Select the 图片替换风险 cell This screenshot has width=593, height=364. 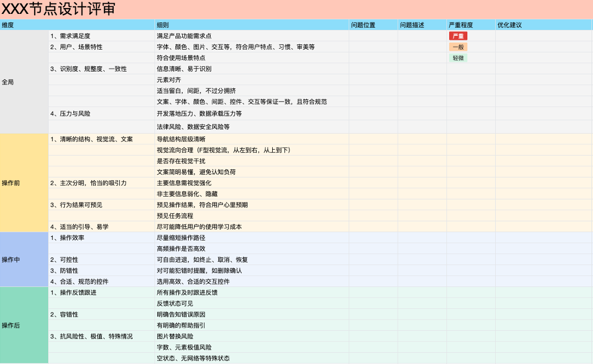tap(252, 336)
